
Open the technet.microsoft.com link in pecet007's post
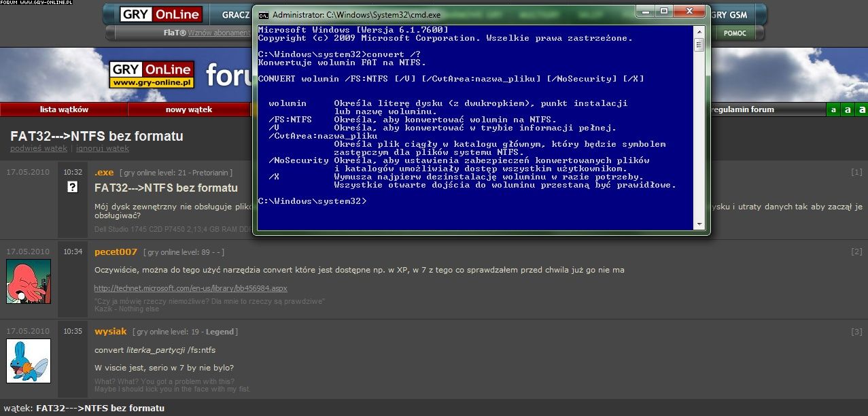190,288
